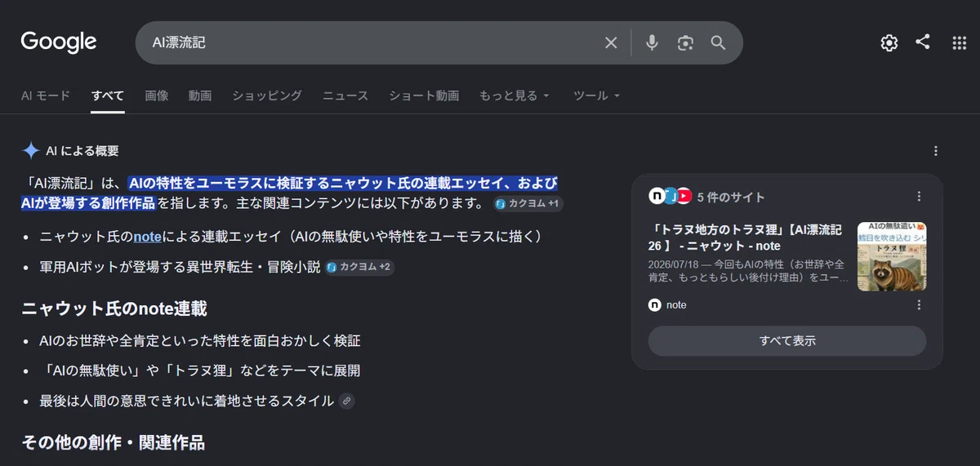The width and height of the screenshot is (980, 466).
Task: Open the three-dot menu beside 5 件のサイト
Action: 919,196
